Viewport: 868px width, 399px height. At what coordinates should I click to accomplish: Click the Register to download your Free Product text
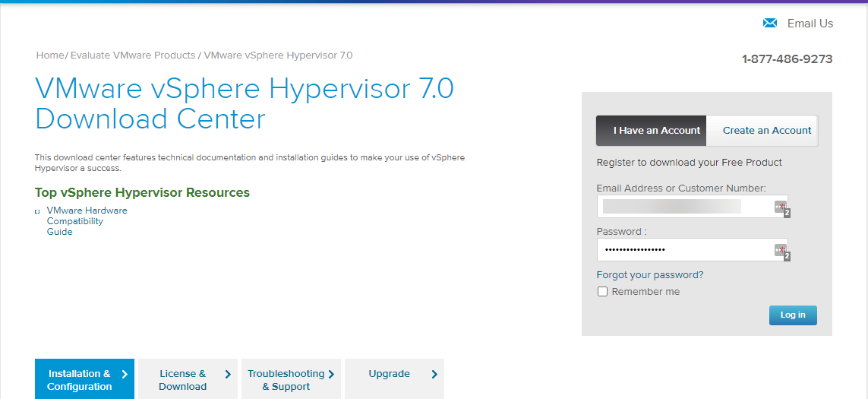(x=690, y=163)
